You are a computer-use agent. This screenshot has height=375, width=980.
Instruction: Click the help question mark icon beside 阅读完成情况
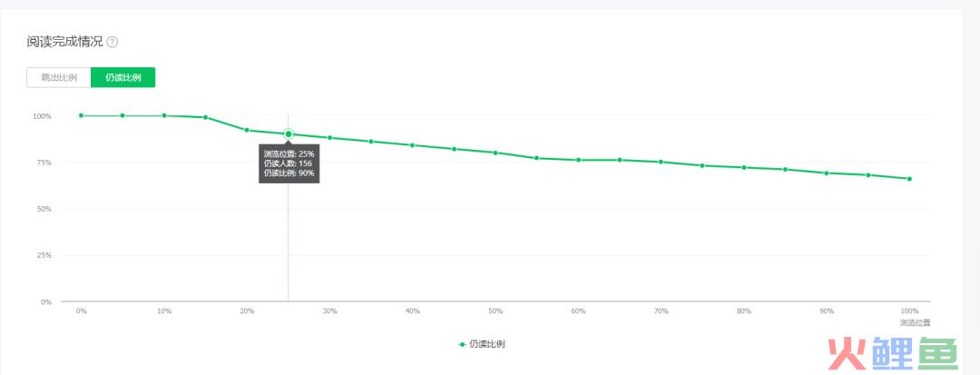112,43
